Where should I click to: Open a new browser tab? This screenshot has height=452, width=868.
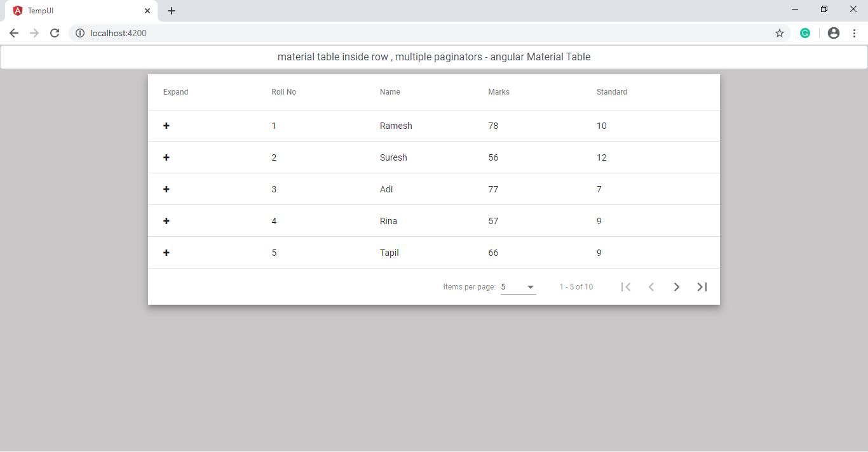[171, 11]
